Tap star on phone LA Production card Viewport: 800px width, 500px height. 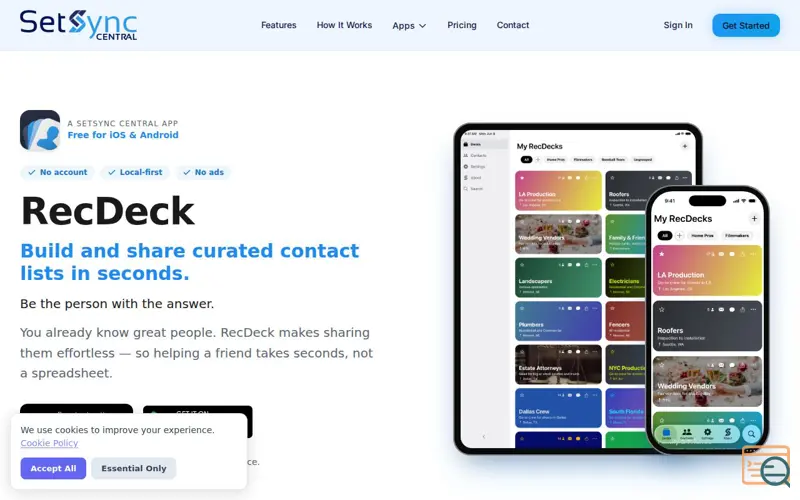pyautogui.click(x=662, y=254)
